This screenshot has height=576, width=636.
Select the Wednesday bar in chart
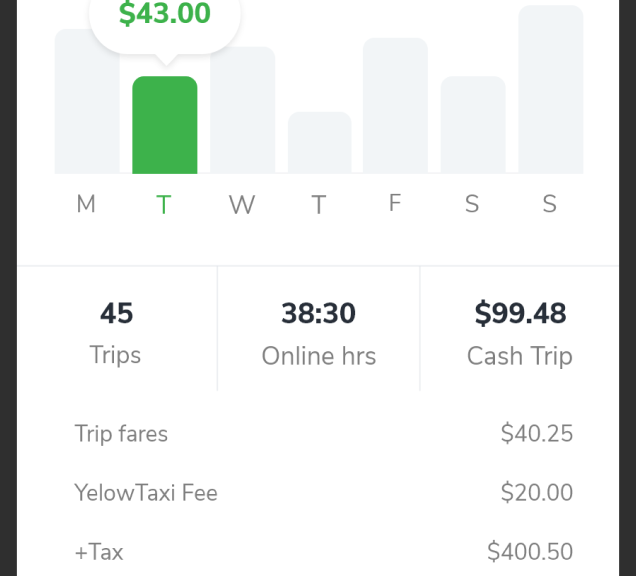(x=243, y=110)
